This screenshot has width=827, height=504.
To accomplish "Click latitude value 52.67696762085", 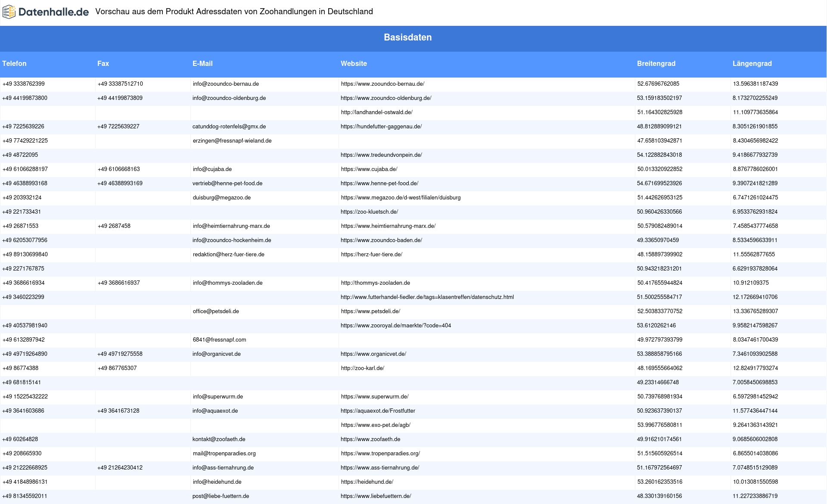I will 658,84.
